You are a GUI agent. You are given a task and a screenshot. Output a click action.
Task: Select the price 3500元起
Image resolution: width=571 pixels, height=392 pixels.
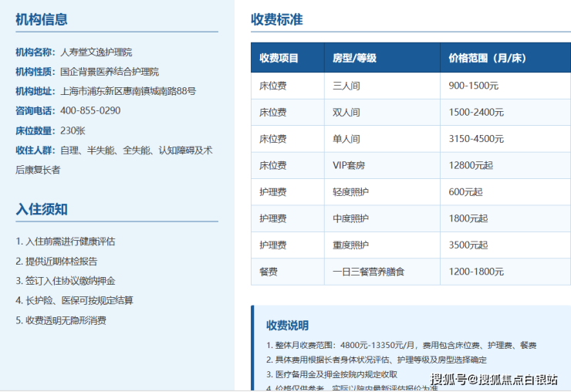[x=468, y=245]
